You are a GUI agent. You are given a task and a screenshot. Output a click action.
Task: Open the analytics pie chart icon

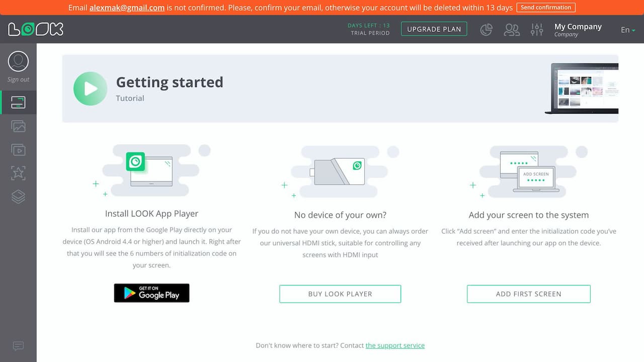(486, 30)
